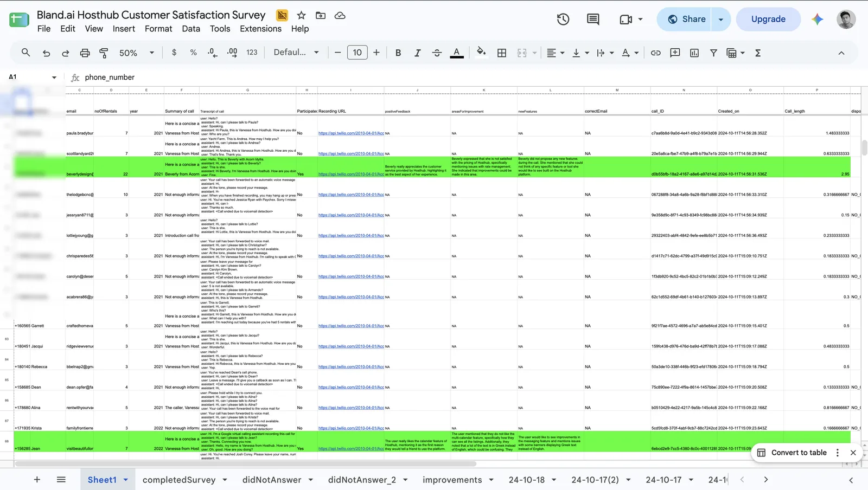Undo the last action

(x=46, y=53)
